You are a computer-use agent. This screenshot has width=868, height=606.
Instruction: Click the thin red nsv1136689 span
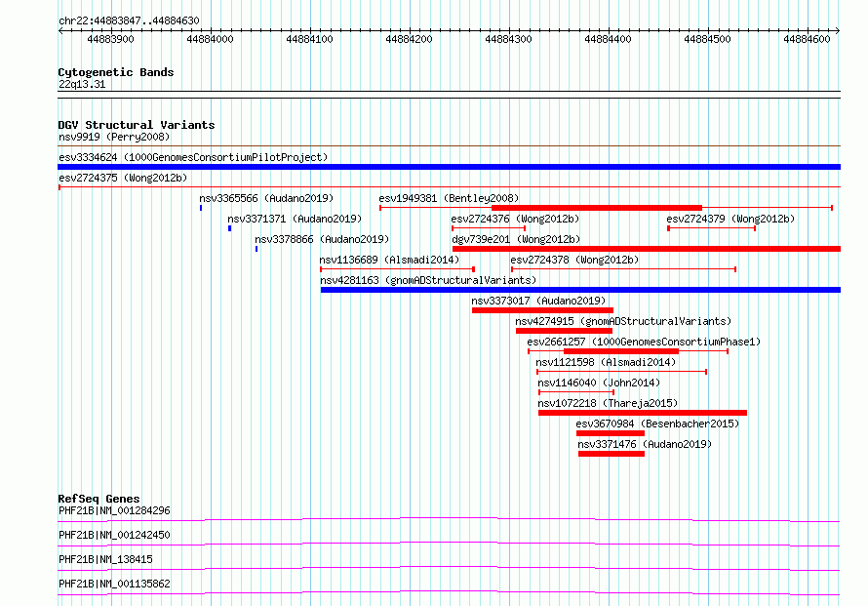[x=398, y=269]
